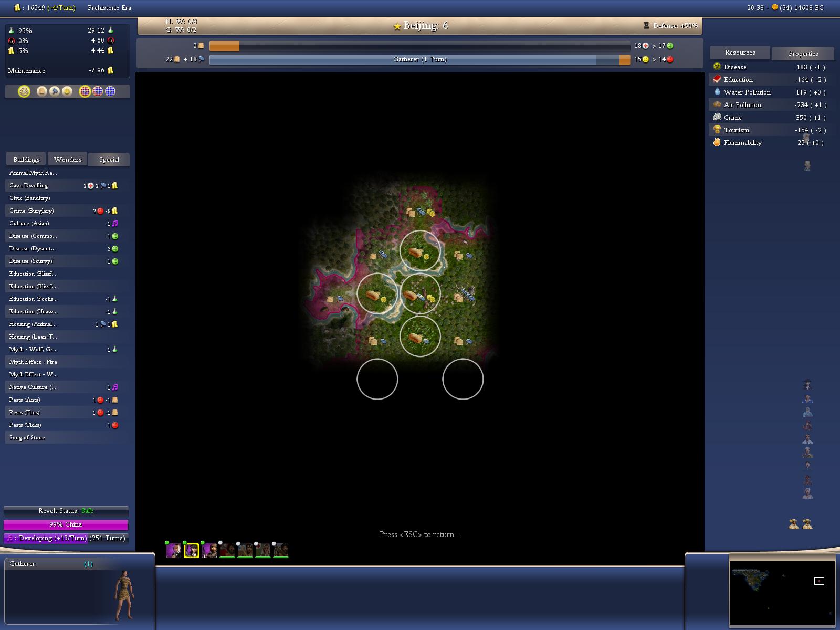The width and height of the screenshot is (840, 630).
Task: Switch to the Buildings tab
Action: pos(26,159)
